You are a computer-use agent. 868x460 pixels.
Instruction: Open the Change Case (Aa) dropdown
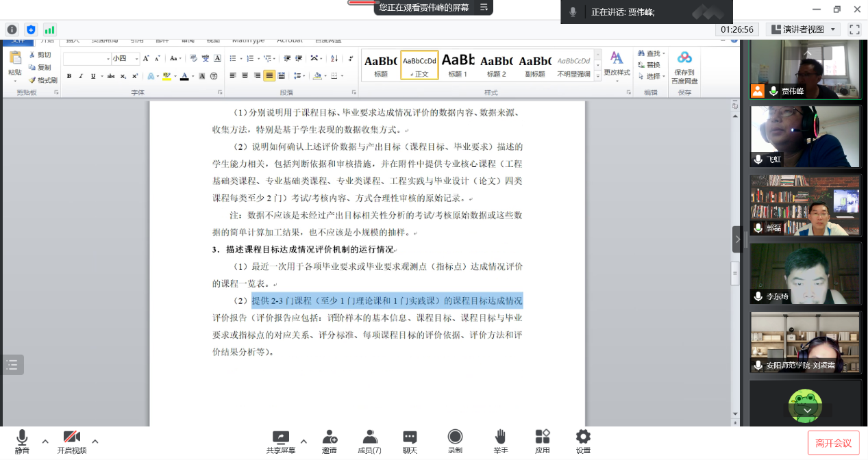pos(175,59)
